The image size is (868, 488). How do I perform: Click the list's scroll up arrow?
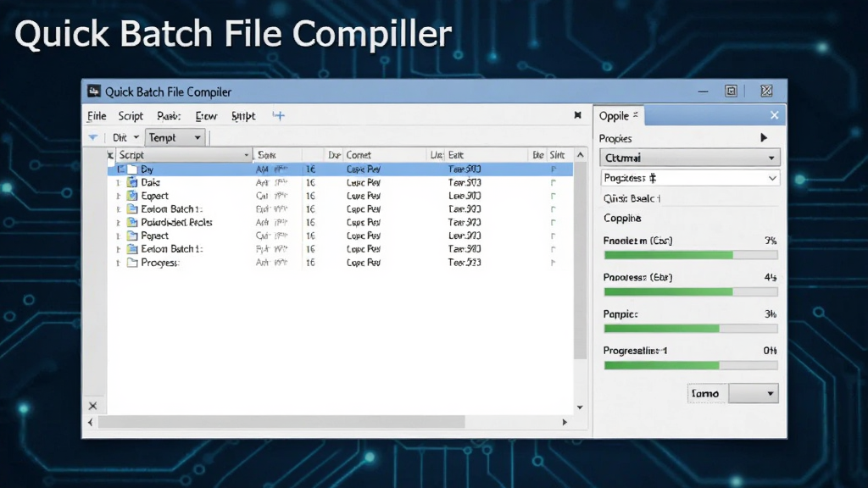point(580,155)
